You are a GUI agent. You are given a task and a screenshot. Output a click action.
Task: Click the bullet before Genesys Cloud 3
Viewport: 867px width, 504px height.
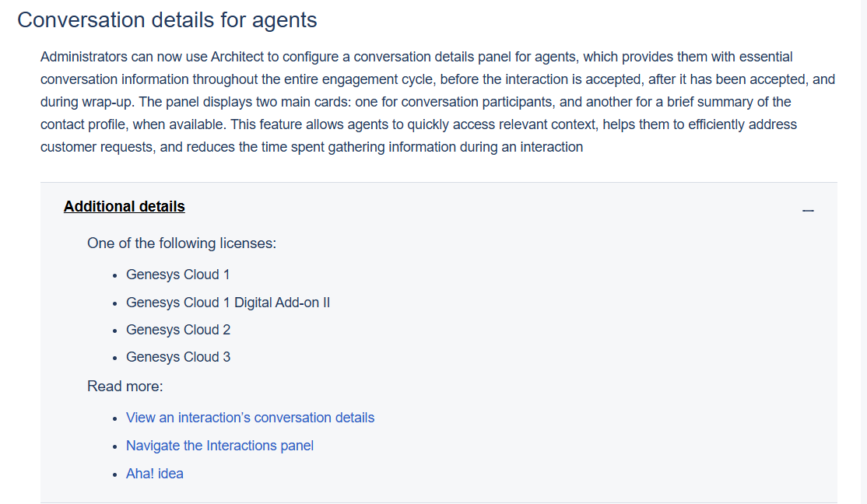(114, 359)
